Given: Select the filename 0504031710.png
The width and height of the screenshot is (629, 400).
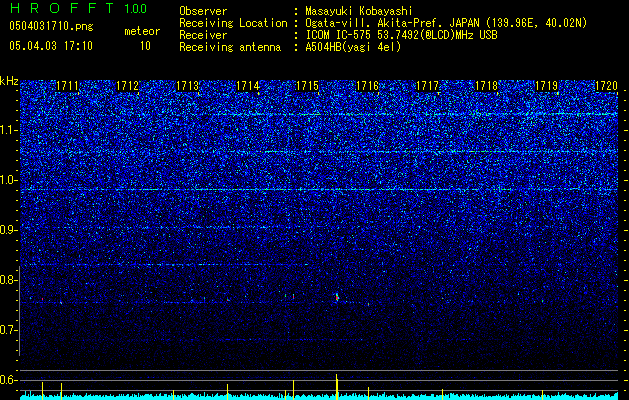Looking at the screenshot, I should coord(51,26).
